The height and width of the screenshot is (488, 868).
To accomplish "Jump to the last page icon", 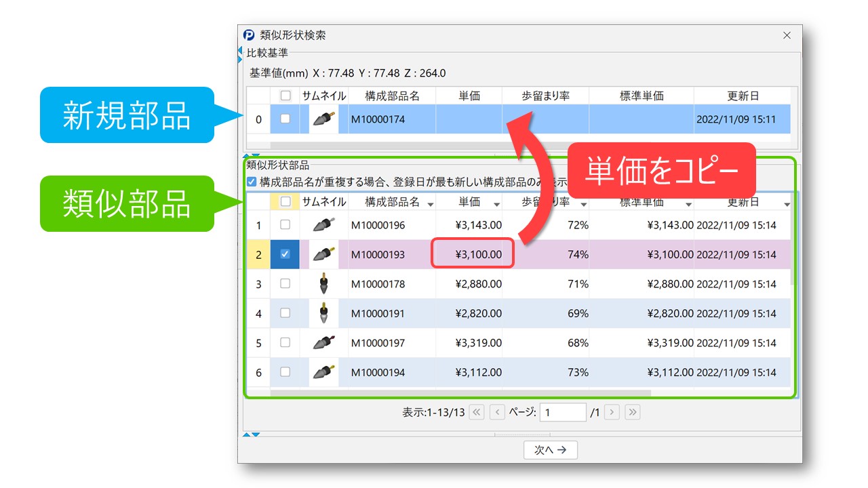I will 633,412.
